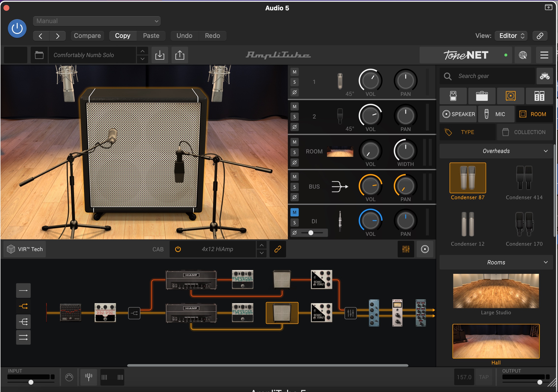
Task: Click the link chain icon beside Editor
Action: pyautogui.click(x=540, y=36)
